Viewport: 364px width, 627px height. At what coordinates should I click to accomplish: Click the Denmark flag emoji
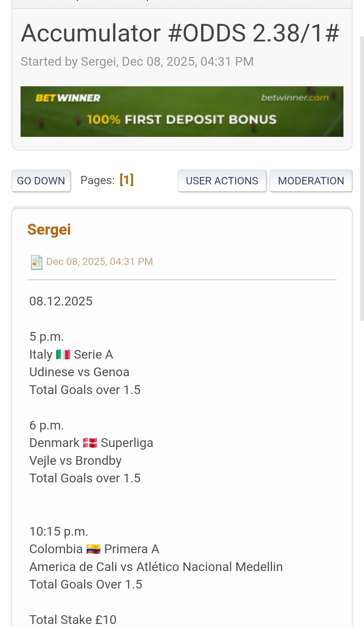[x=90, y=443]
